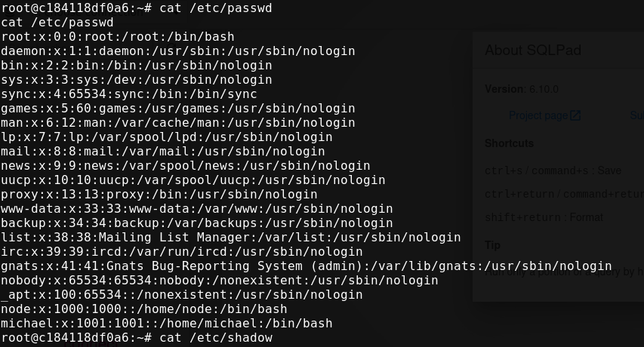Click the node:x:1000 user entry
This screenshot has width=644, height=347.
(143, 309)
